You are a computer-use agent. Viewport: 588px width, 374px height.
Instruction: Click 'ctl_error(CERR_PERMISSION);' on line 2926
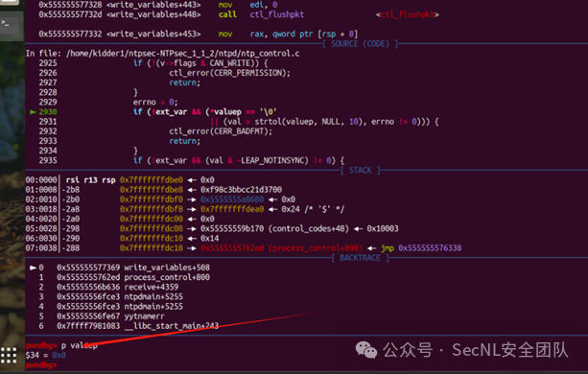[229, 73]
